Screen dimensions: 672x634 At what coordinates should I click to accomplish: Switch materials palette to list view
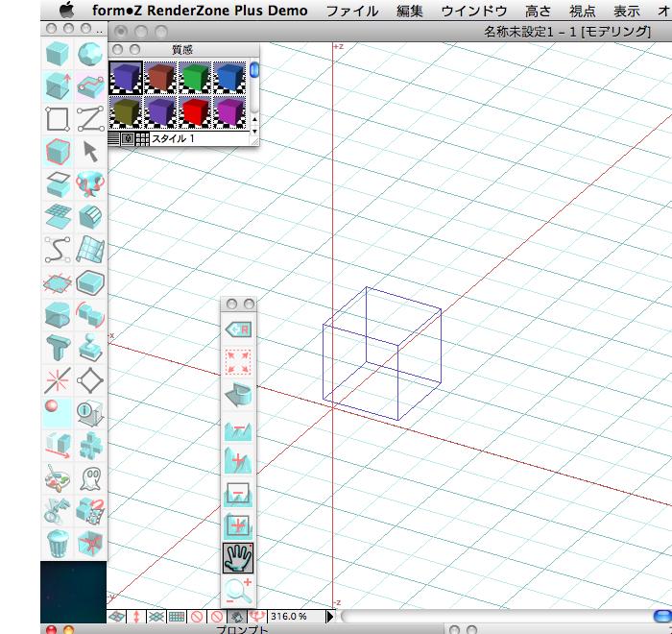pyautogui.click(x=113, y=138)
